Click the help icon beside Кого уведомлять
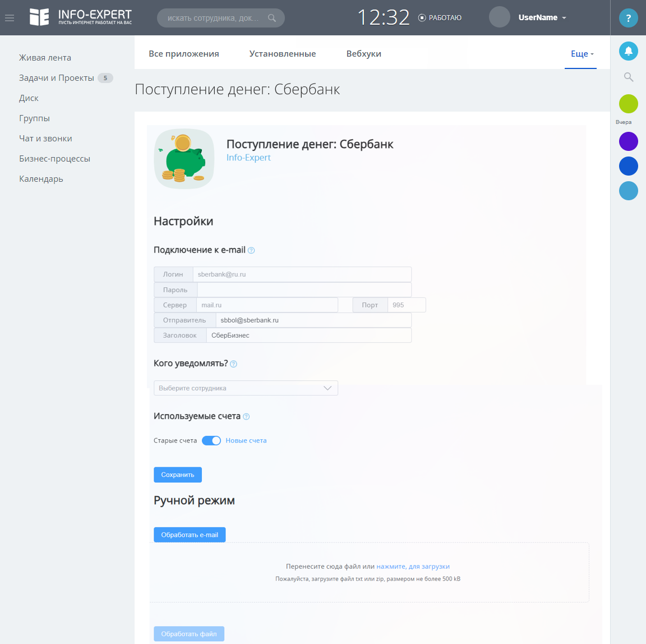 point(234,364)
